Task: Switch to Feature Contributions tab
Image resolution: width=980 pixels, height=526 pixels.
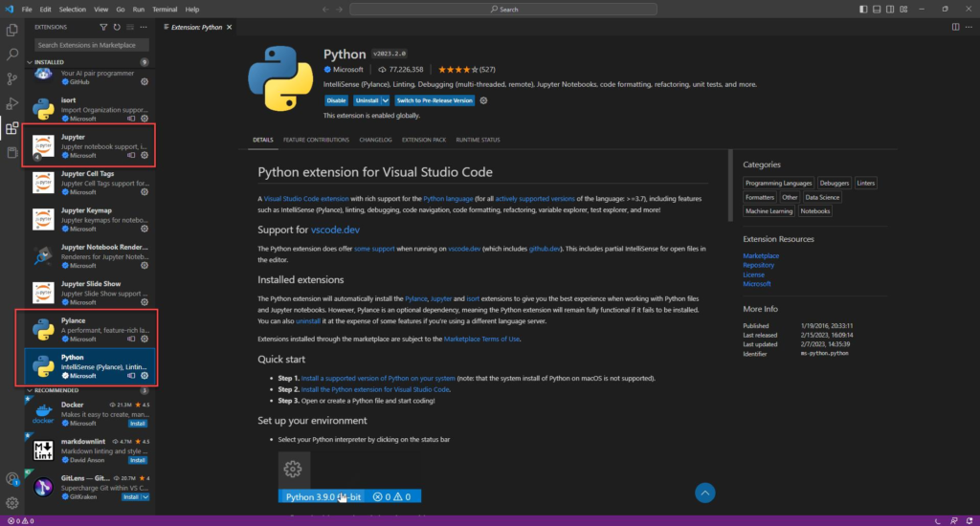Action: (316, 140)
